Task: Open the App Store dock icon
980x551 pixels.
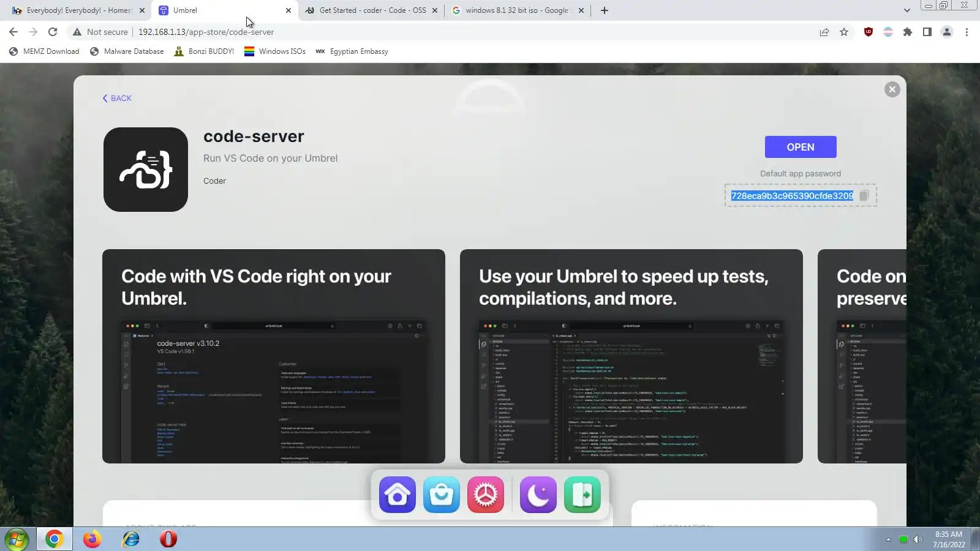Action: [x=442, y=495]
